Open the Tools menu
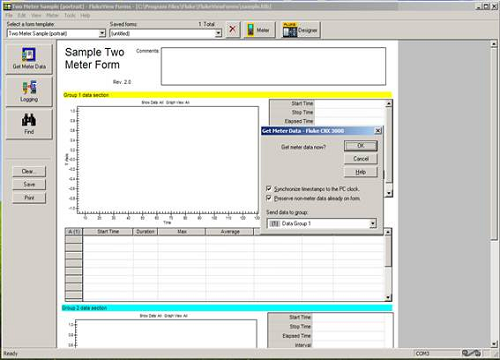Viewport: 500px width, 360px height. pos(70,15)
